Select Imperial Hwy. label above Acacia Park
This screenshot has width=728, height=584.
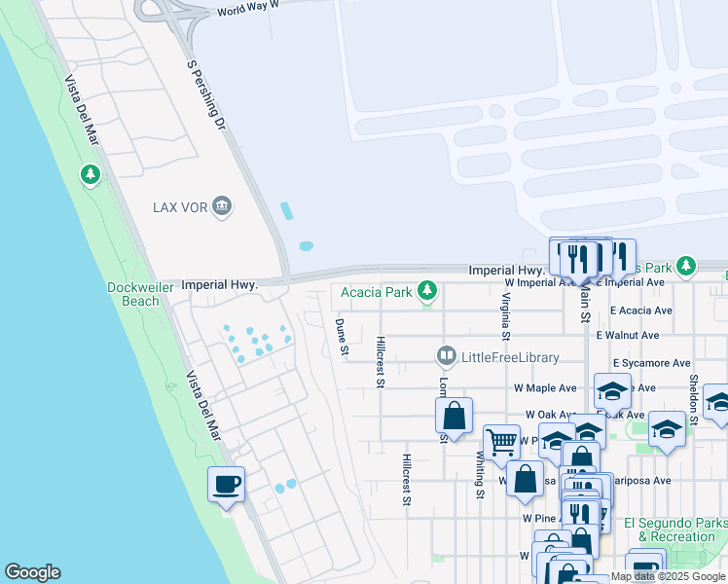click(x=506, y=271)
